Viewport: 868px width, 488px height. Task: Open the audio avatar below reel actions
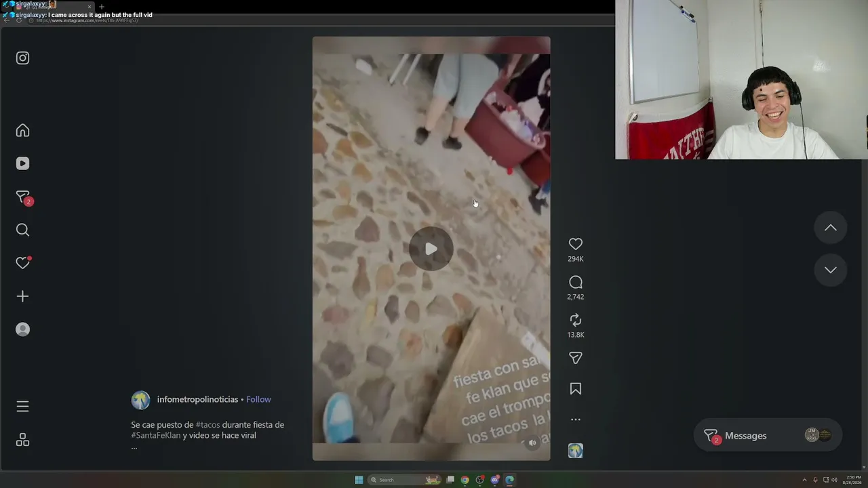[576, 451]
